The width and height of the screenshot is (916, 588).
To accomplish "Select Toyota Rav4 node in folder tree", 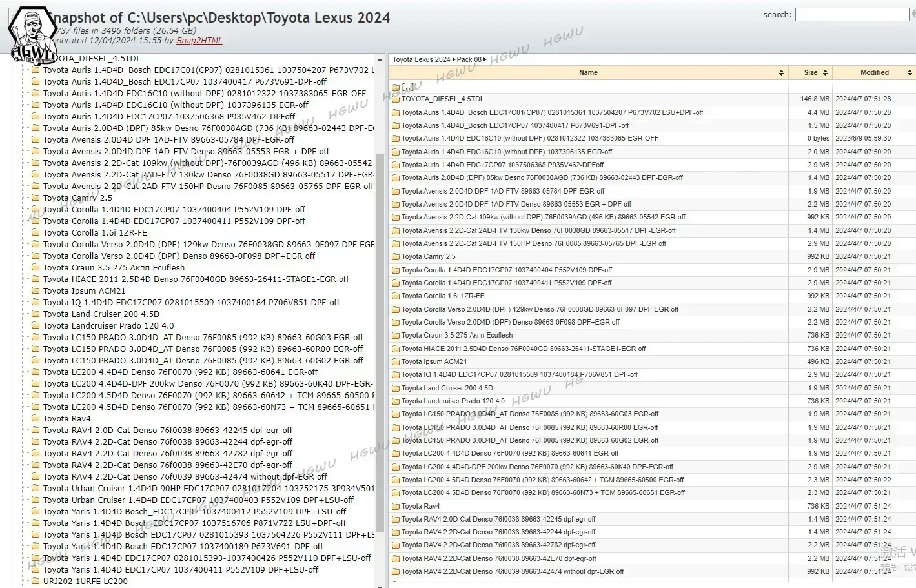I will coord(66,419).
